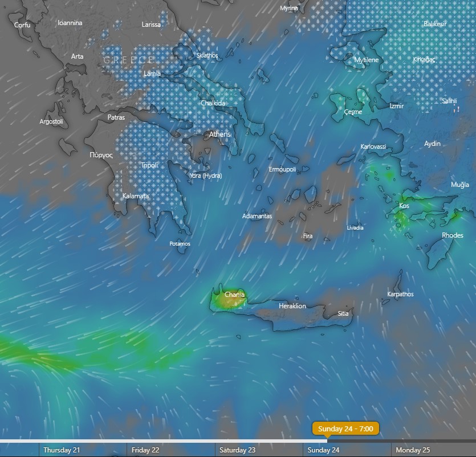
Task: Click Sunday 24 day label in timeline
Action: [323, 450]
